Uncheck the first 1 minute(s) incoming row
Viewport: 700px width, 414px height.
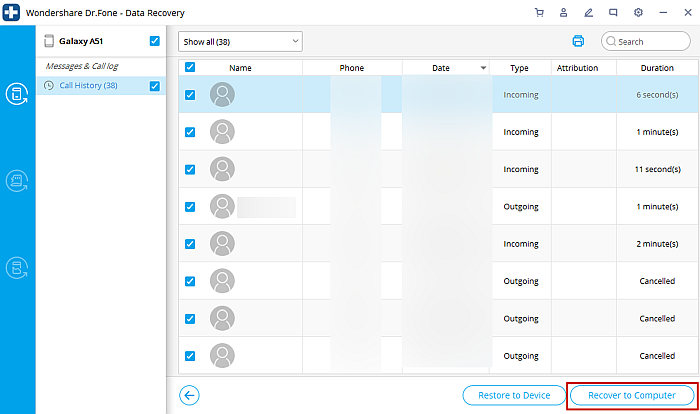[x=190, y=132]
